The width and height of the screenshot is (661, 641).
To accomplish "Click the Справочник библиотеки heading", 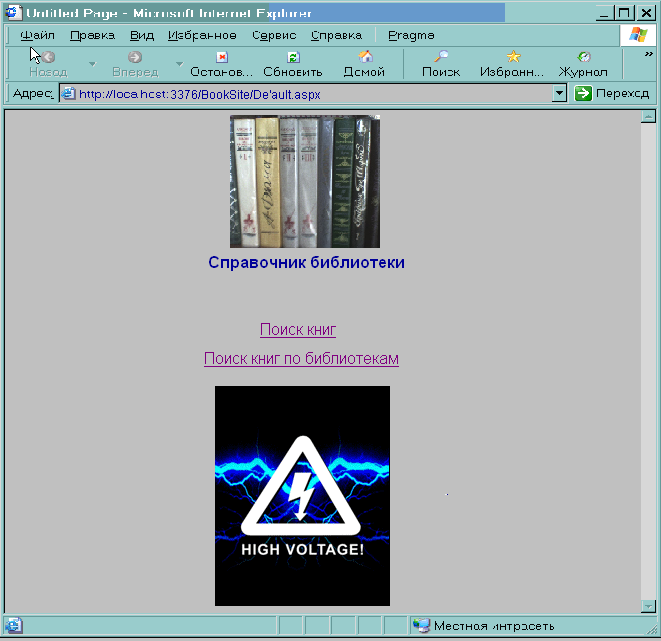I will (306, 263).
